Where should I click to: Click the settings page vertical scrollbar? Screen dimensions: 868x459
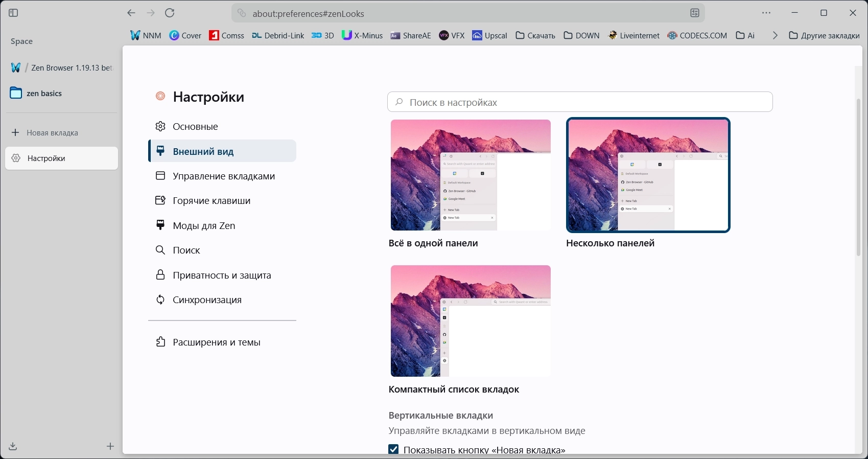[859, 176]
